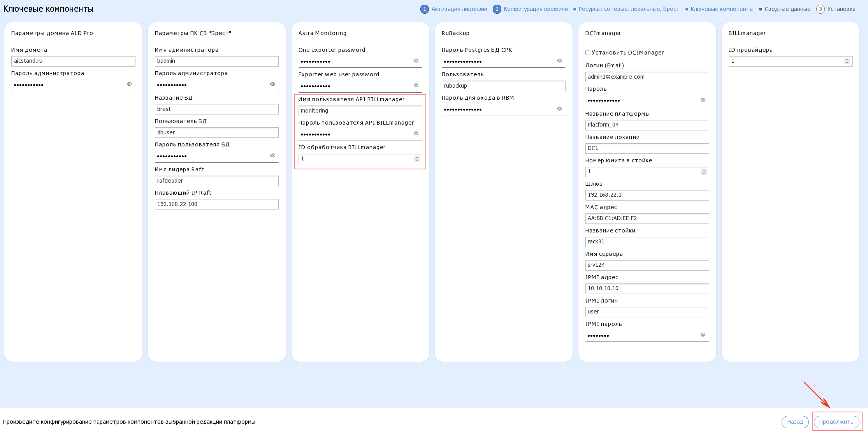Screen dimensions: 868x433
Task: Adjust Номер юнита в стойке spinner
Action: click(x=703, y=172)
